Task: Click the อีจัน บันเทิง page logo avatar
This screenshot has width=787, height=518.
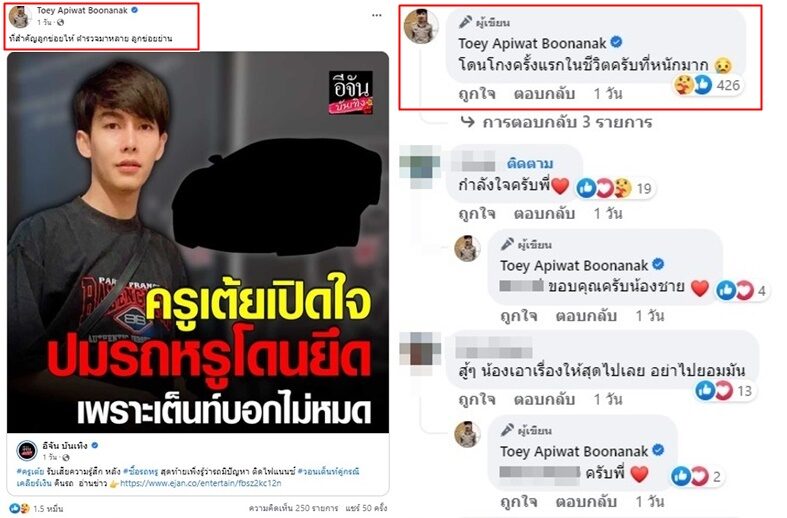Action: [x=27, y=450]
